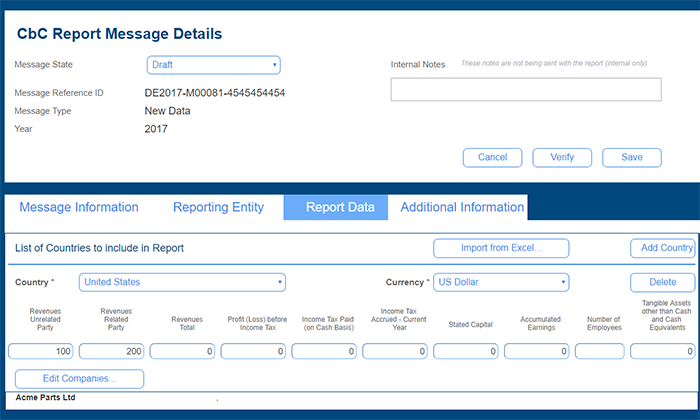Open the Message State dropdown
700x420 pixels.
click(x=213, y=65)
